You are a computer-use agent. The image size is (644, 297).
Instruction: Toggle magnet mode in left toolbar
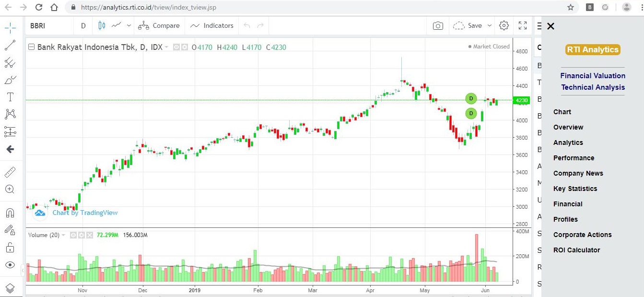click(10, 213)
